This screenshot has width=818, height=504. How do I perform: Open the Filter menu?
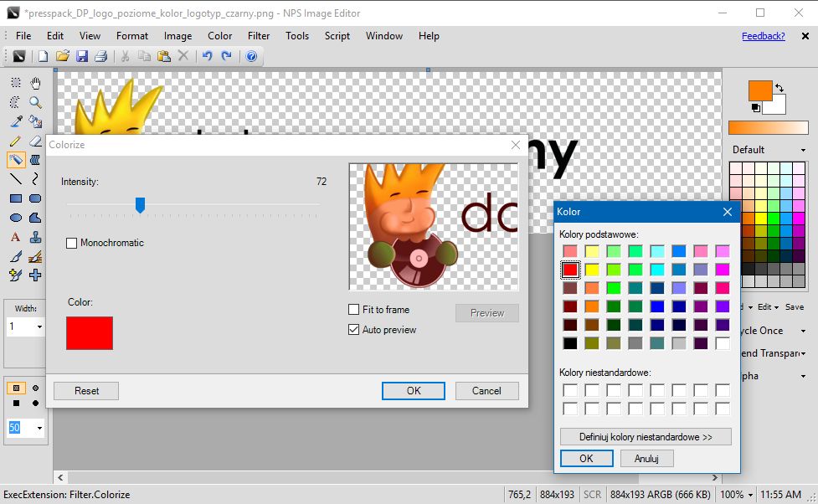click(259, 36)
